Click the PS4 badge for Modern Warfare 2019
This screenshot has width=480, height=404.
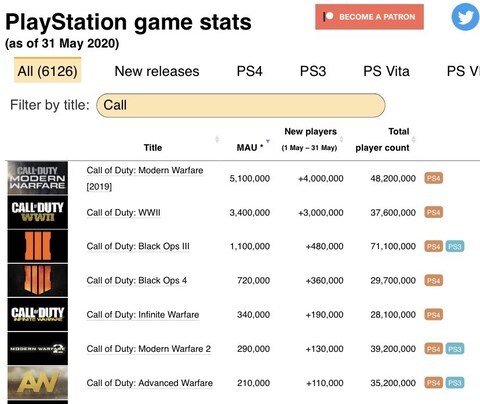433,178
